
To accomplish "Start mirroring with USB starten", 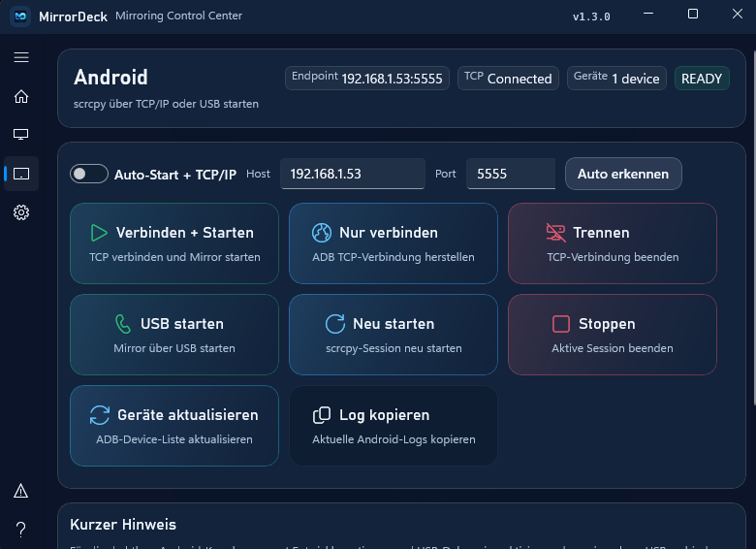I will 174,335.
